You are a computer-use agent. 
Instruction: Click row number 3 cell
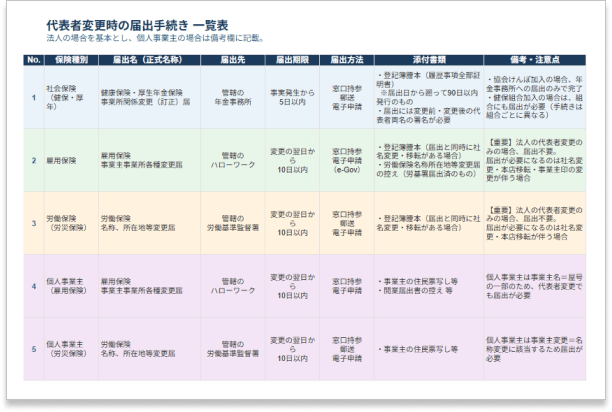coord(34,223)
